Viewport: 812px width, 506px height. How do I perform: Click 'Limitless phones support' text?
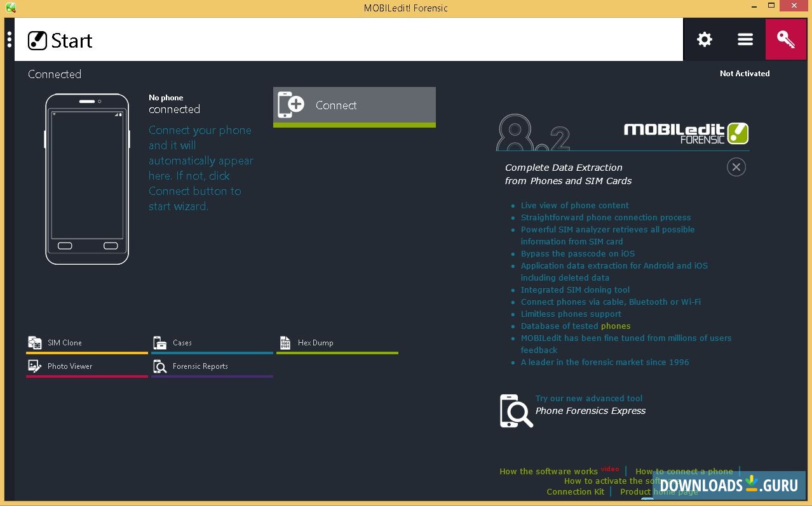click(571, 314)
